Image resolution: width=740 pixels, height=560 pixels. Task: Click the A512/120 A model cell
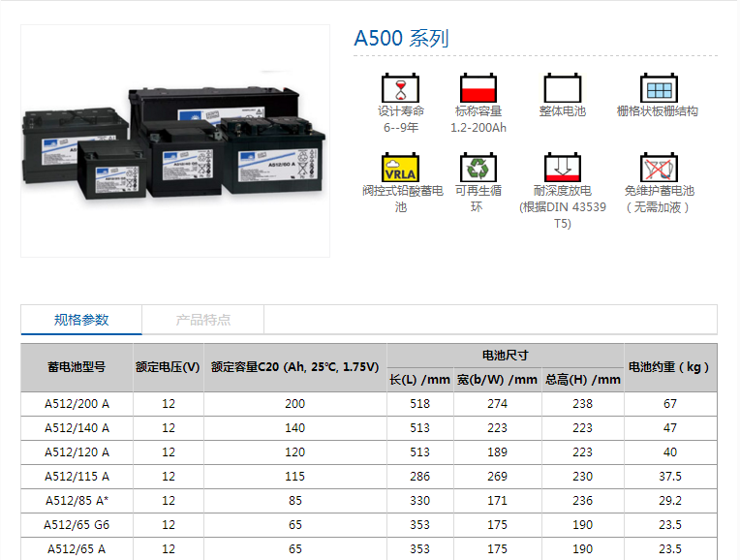point(77,451)
